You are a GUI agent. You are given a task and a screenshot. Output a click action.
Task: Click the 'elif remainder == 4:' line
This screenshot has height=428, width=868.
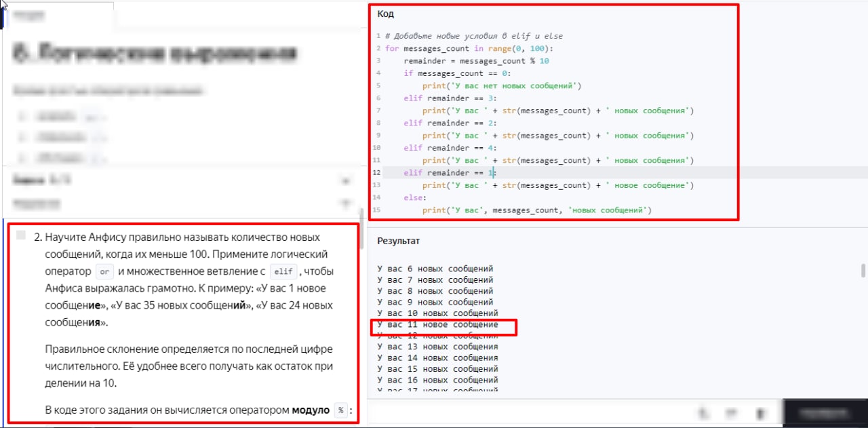pyautogui.click(x=450, y=148)
